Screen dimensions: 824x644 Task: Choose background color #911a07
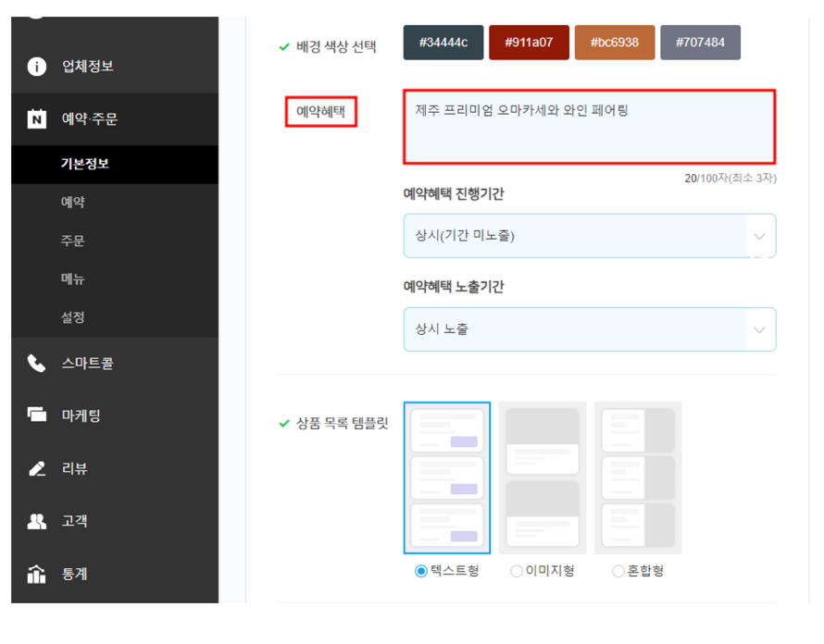(x=530, y=43)
